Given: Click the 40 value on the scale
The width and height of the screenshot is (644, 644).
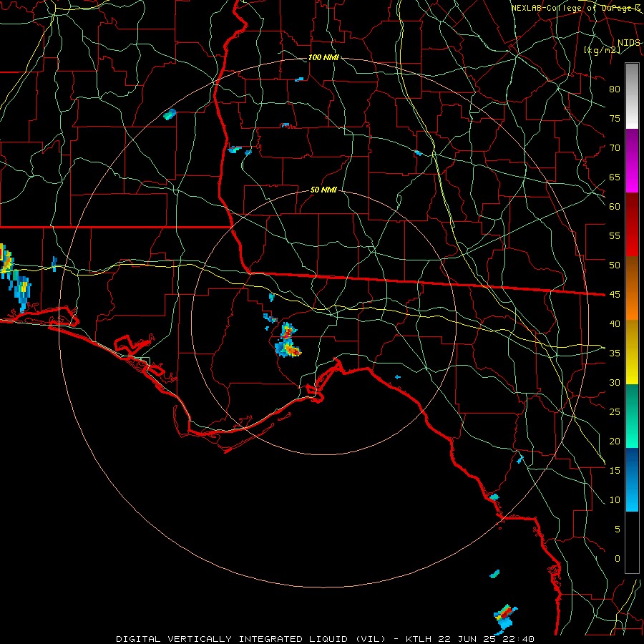Looking at the screenshot, I should click(x=615, y=323).
